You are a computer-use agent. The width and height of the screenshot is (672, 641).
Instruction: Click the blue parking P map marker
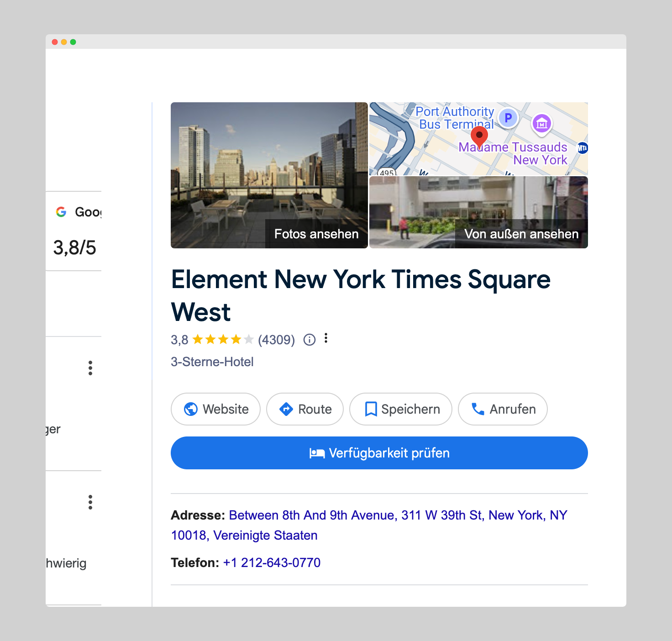[x=508, y=118]
